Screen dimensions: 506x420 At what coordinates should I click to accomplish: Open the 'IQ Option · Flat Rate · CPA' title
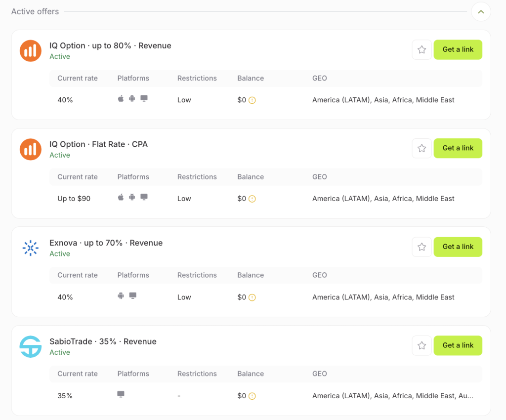tap(98, 144)
